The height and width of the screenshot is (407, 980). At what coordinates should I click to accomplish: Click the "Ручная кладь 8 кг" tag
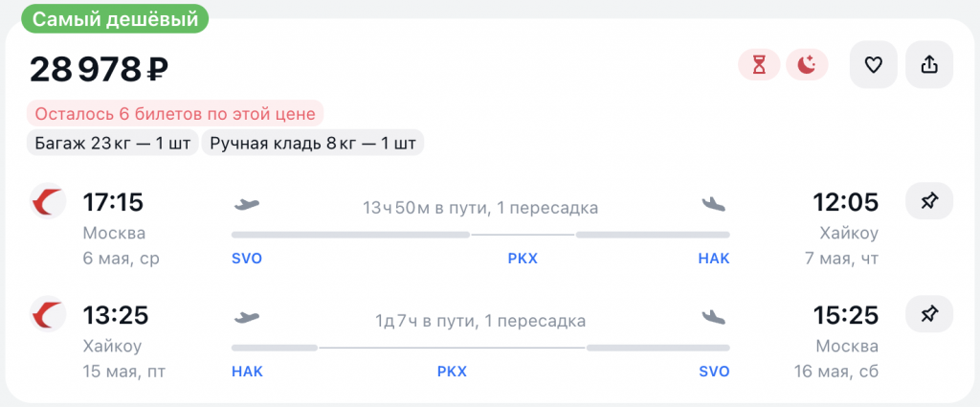[313, 144]
